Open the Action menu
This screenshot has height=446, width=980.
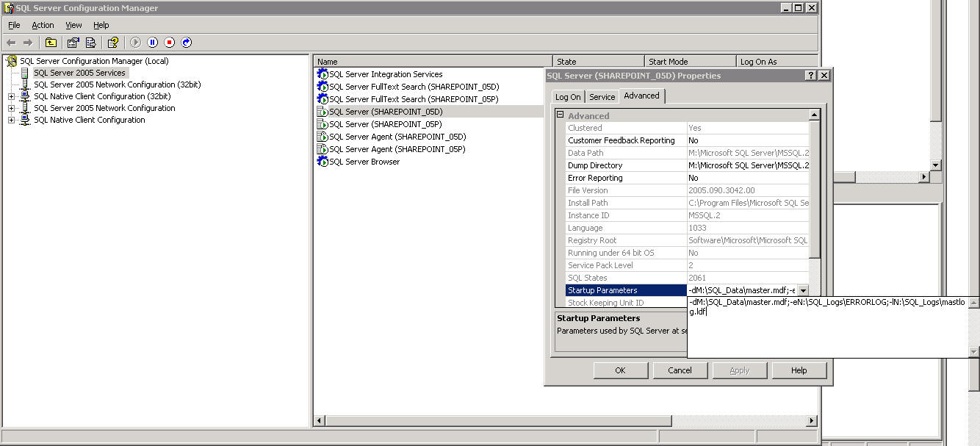[x=43, y=25]
